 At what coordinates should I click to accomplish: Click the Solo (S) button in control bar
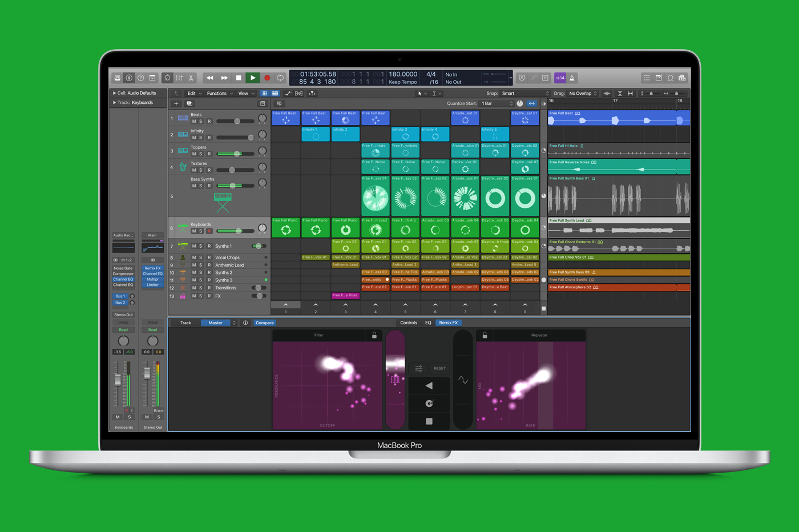tap(545, 78)
